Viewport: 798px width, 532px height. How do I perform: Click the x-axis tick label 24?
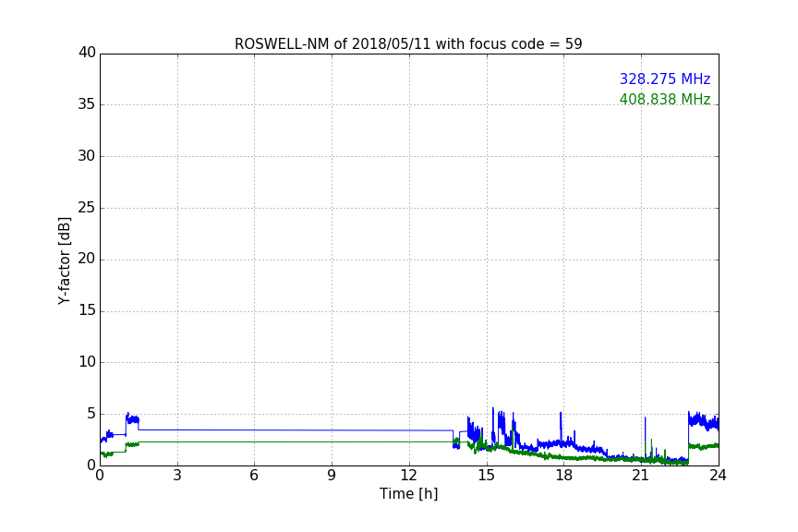[718, 476]
